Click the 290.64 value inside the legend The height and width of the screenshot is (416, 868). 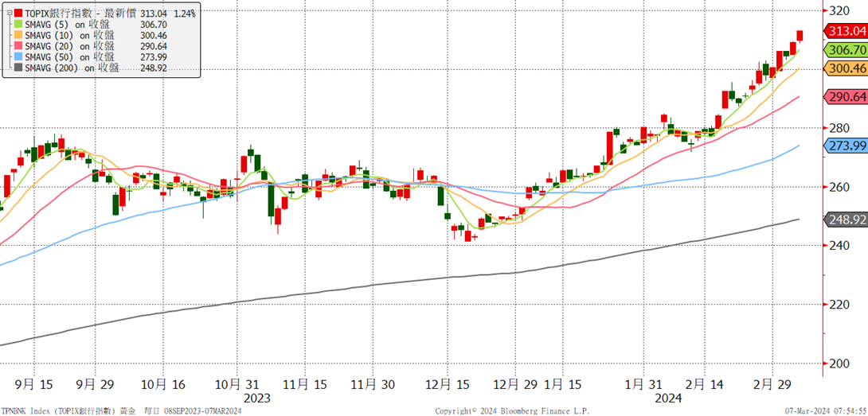(154, 46)
